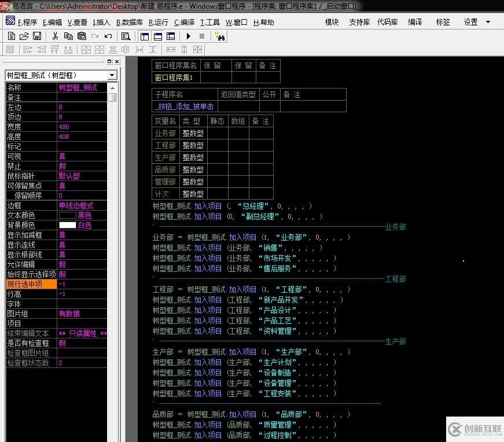Open the 树型框_测试 component combo box
Screen dimensions: 504x442
coord(61,75)
